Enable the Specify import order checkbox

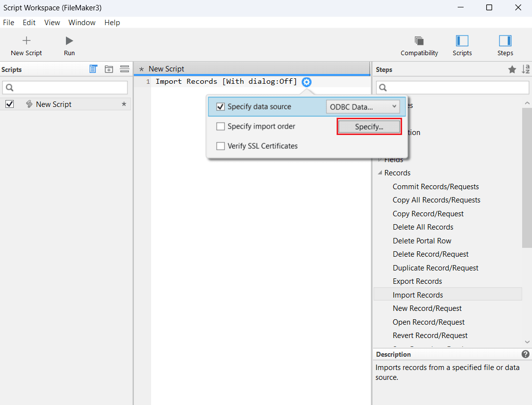220,127
